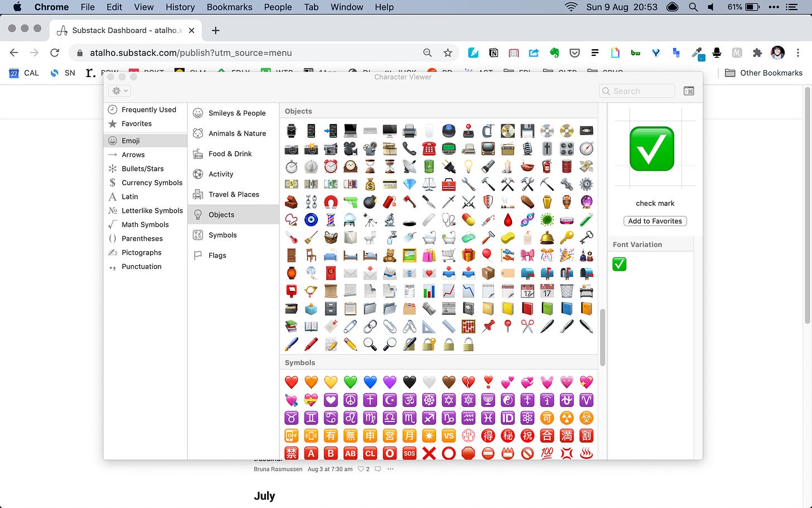Reload the Substack page
This screenshot has height=508, width=812.
pyautogui.click(x=55, y=52)
